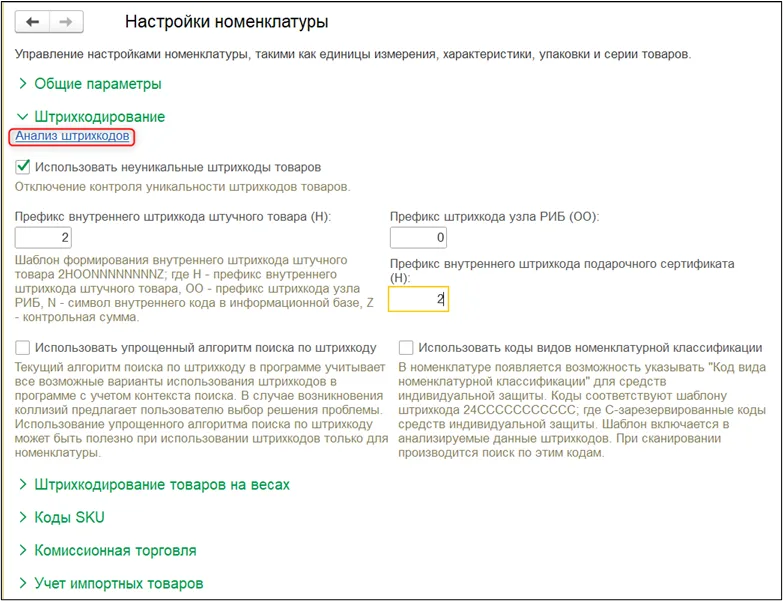Click label Префикс штрихкода узла РИБ (ОО)

(494, 217)
